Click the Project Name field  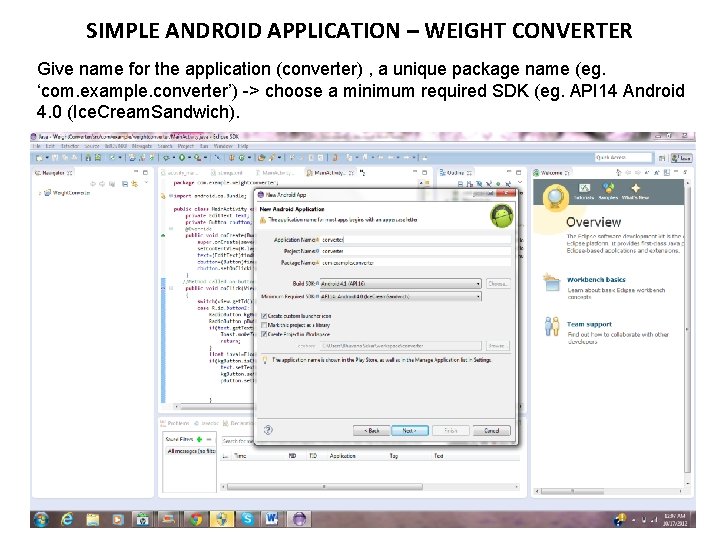pos(415,251)
